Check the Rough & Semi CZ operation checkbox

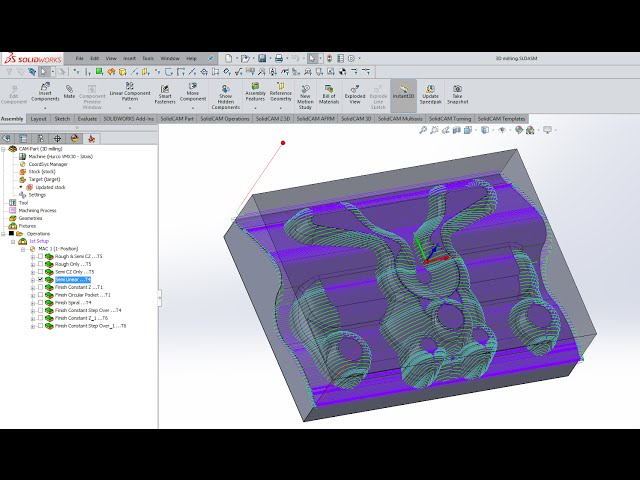40,256
